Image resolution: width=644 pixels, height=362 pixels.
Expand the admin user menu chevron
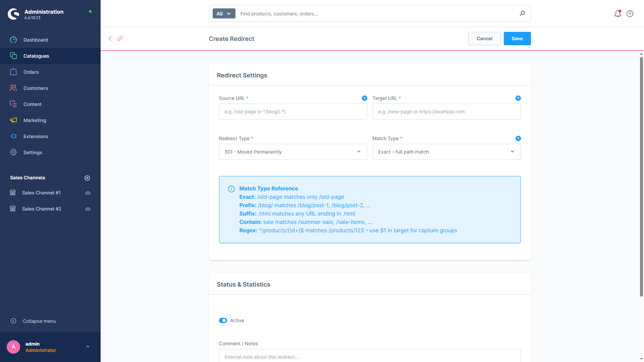click(x=88, y=347)
